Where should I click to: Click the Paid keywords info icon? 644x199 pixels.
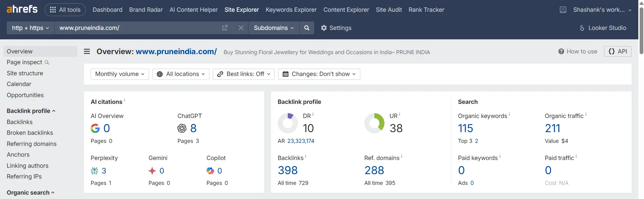click(500, 156)
